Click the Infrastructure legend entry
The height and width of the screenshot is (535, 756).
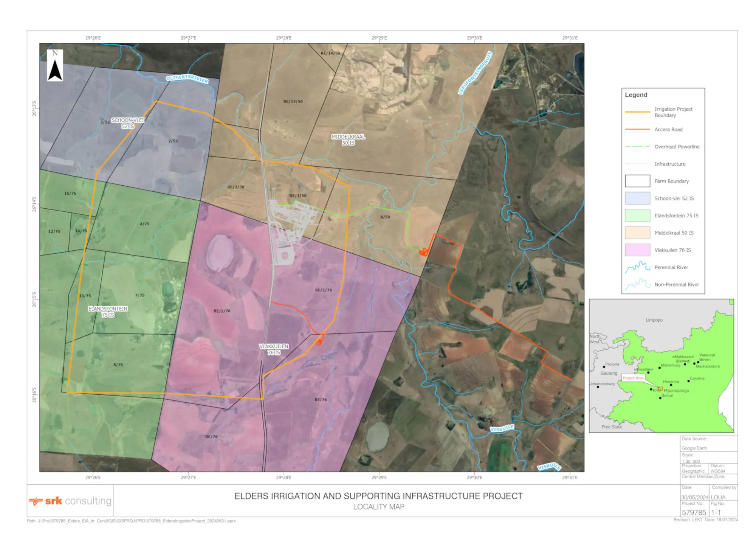(670, 164)
